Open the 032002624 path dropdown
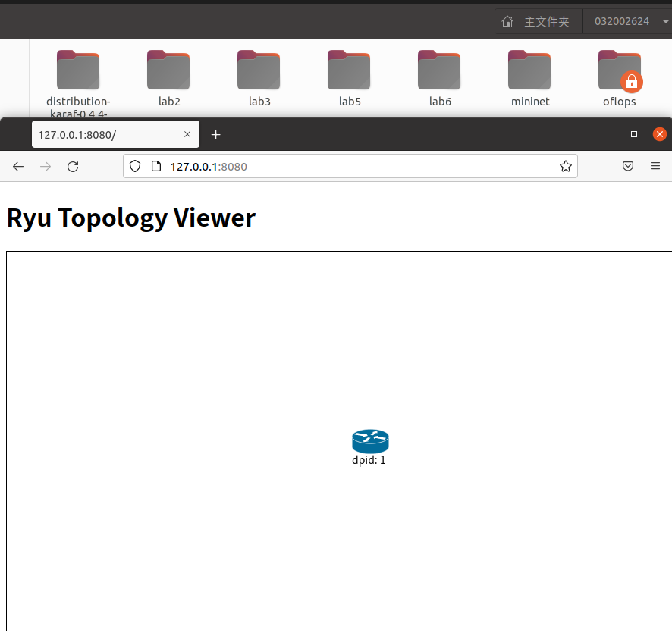The width and height of the screenshot is (672, 642). (665, 21)
